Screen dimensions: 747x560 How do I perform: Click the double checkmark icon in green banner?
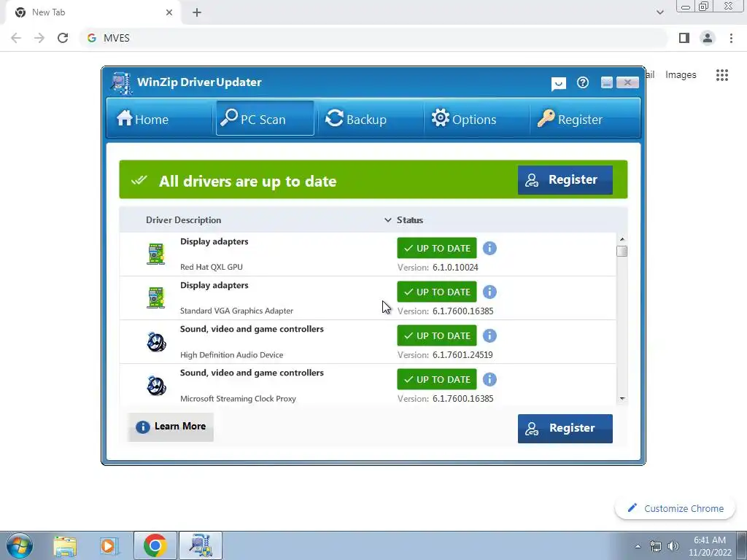(139, 181)
